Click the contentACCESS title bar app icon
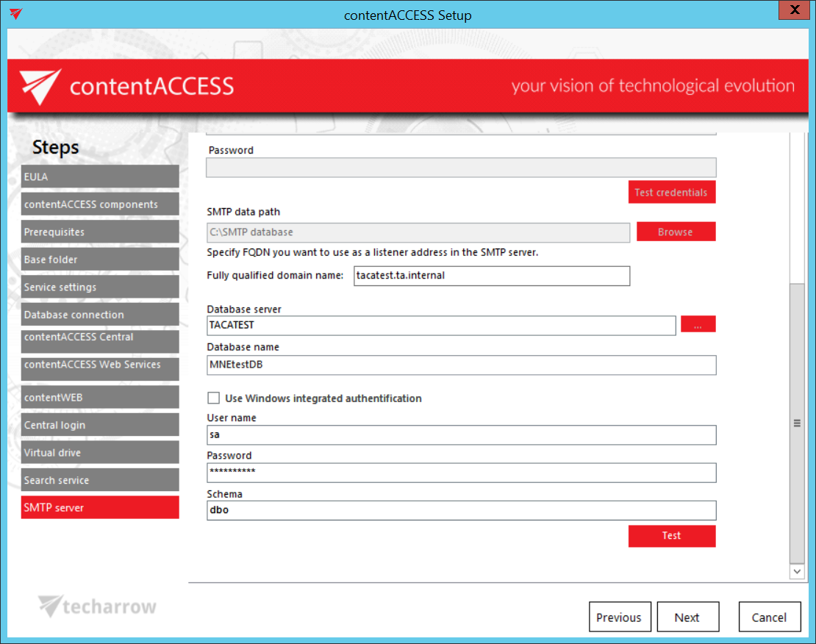This screenshot has width=816, height=644. tap(15, 14)
